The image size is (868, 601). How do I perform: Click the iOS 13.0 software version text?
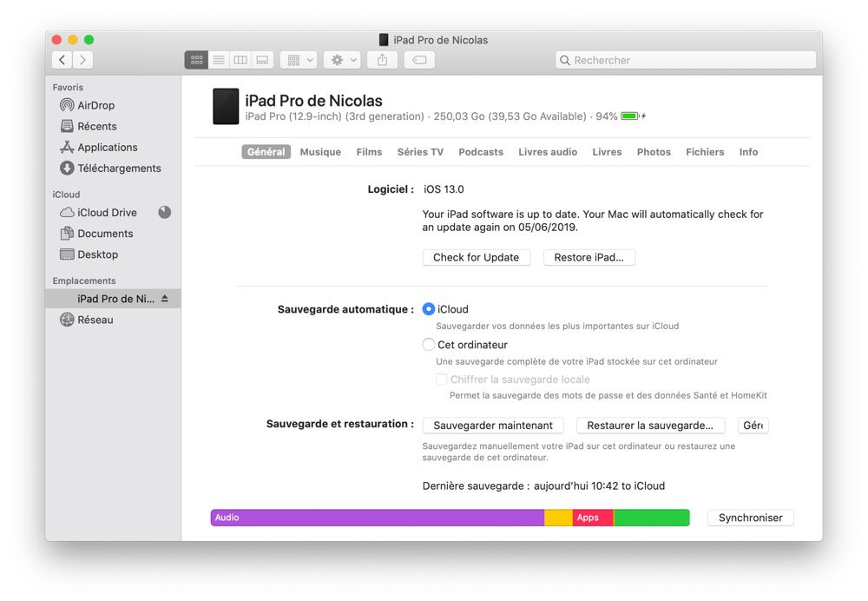444,189
